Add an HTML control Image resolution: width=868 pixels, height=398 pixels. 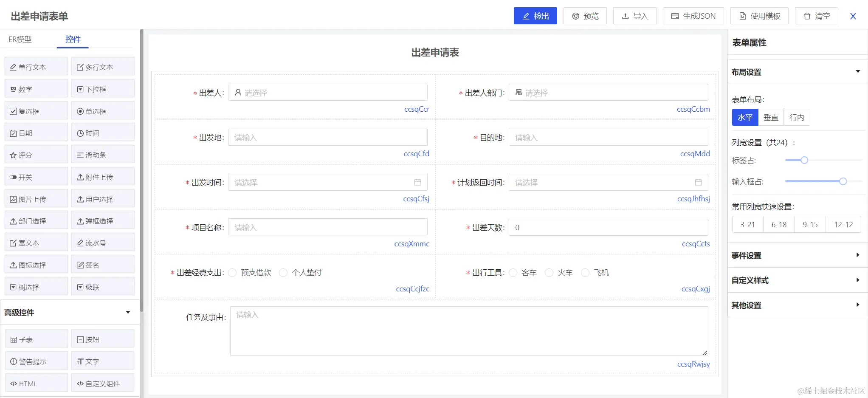click(x=36, y=383)
